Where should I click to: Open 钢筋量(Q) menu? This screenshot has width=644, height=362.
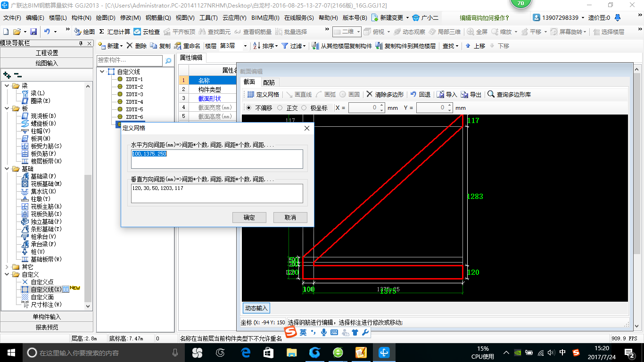pos(158,18)
